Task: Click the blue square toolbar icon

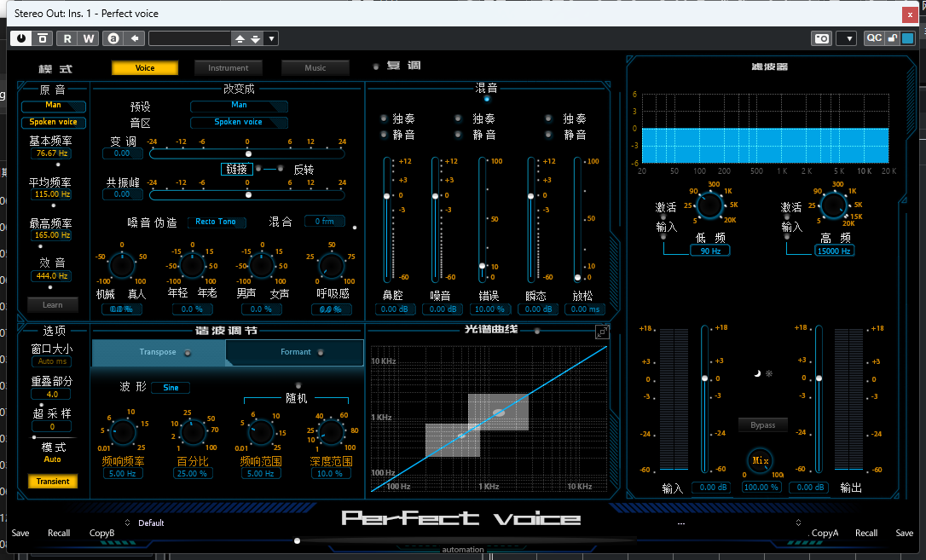Action: (908, 38)
